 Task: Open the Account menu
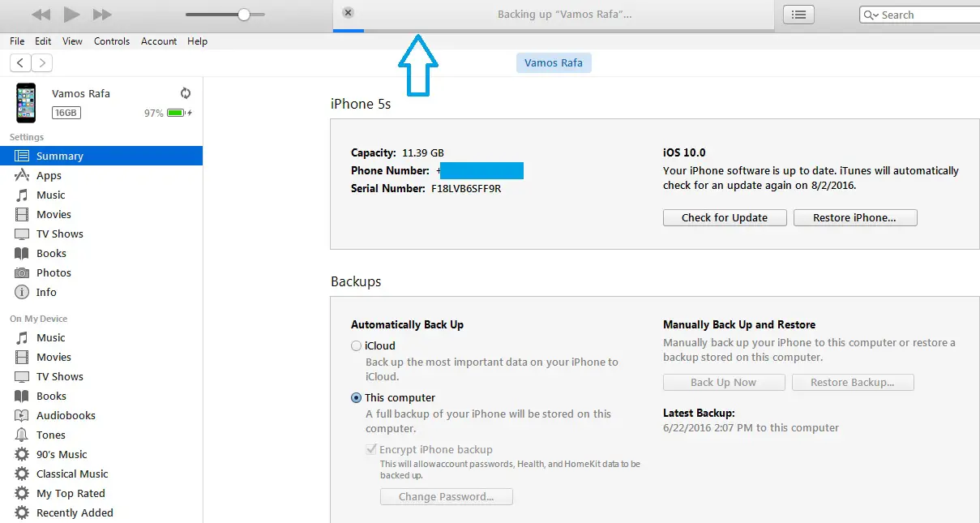(x=159, y=41)
